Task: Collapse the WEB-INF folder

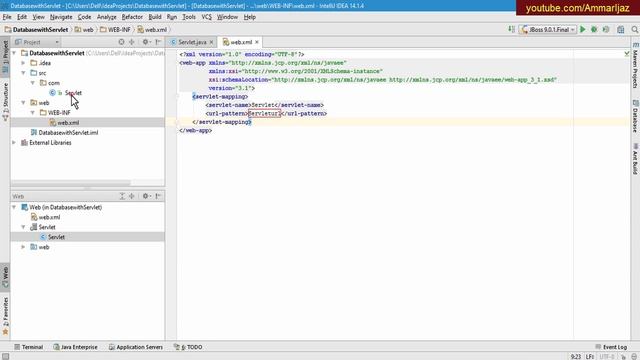Action: pyautogui.click(x=33, y=113)
